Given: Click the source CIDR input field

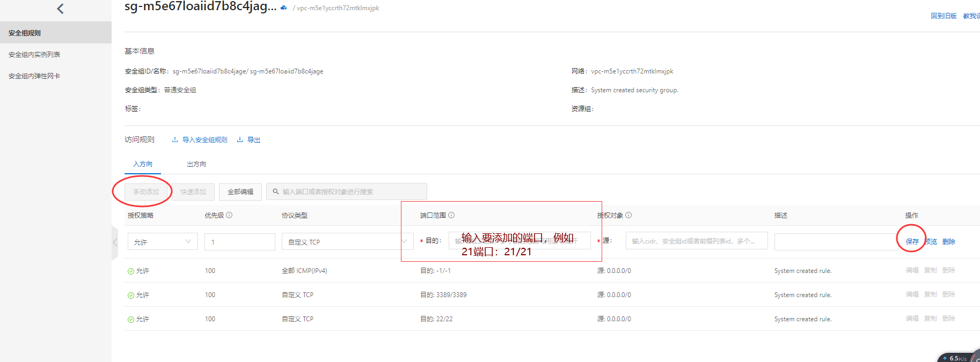Looking at the screenshot, I should click(x=696, y=241).
